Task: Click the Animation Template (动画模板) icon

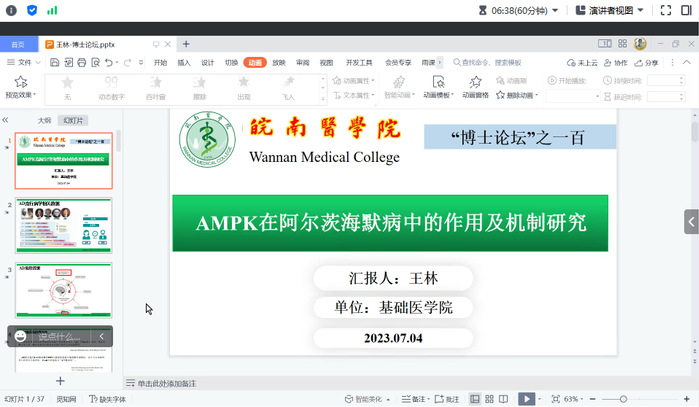Action: click(437, 87)
